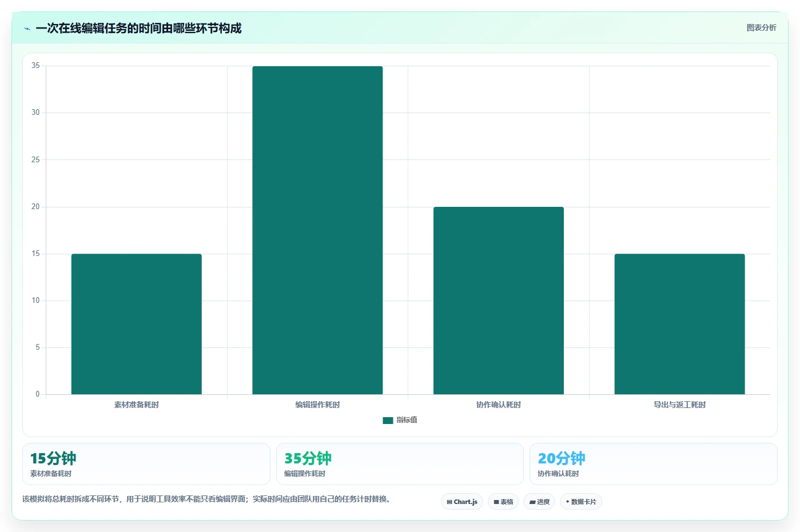Viewport: 800px width, 532px height.
Task: Click the 进度 tag chip
Action: click(539, 502)
